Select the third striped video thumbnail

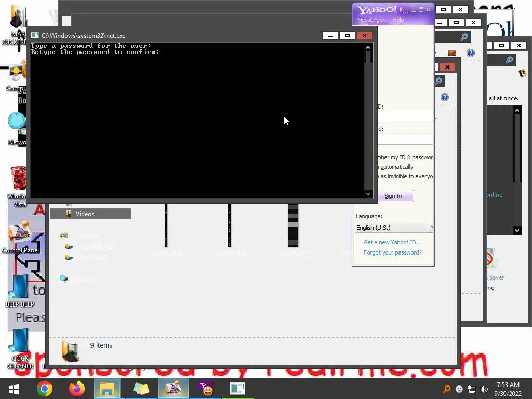tap(293, 225)
